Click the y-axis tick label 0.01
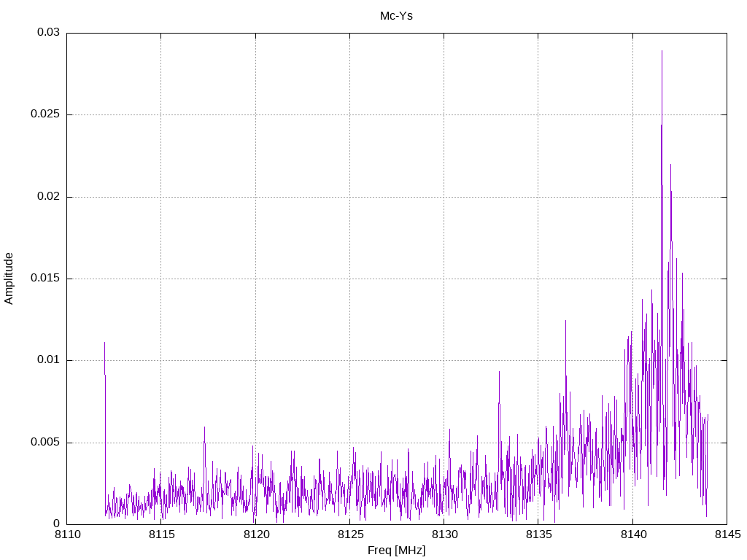This screenshot has width=747, height=560. [49, 360]
